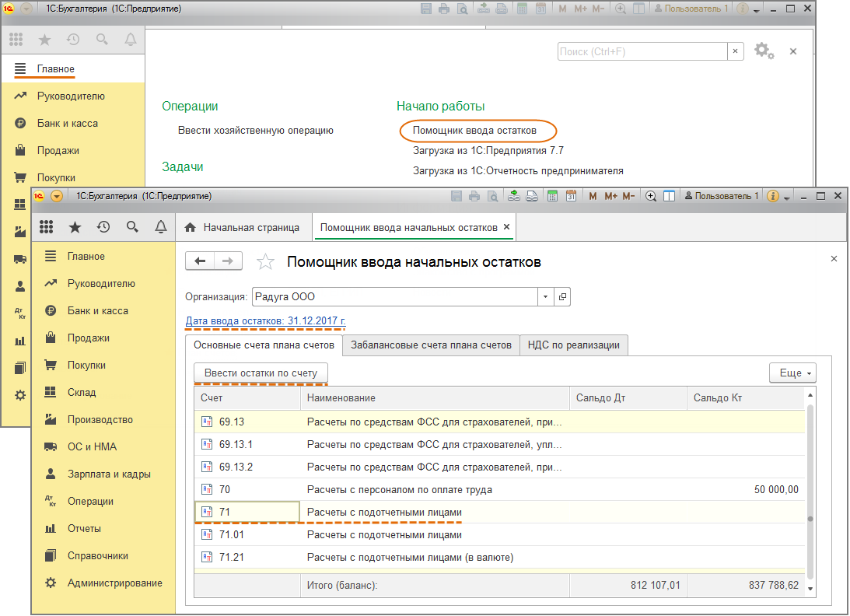Open calendar icon in front window title bar
The image size is (850, 616).
pos(571,196)
